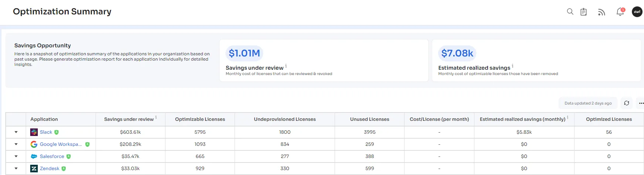Screen dimensions: 644x175
Task: Click the $1.01M savings value
Action: pyautogui.click(x=244, y=53)
